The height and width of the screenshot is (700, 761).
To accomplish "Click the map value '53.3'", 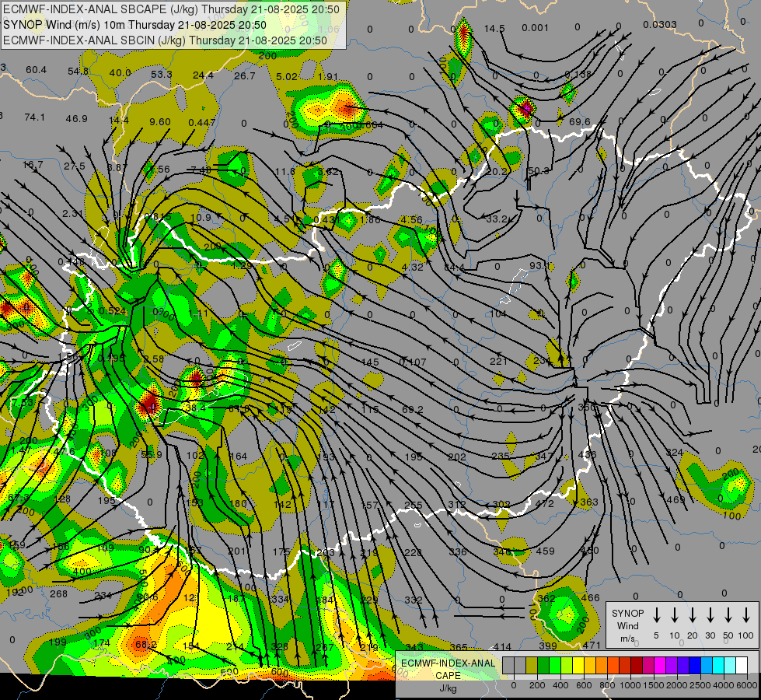I will [162, 75].
